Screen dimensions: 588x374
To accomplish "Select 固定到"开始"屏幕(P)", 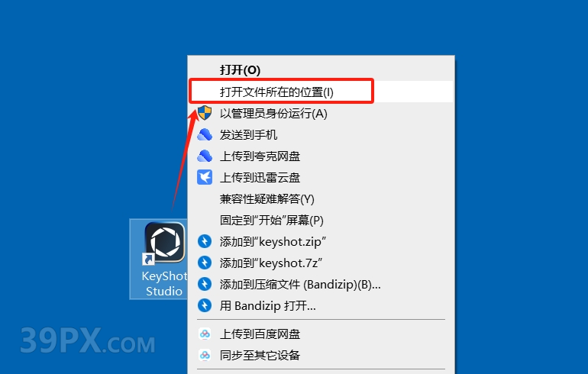I will pos(321,220).
